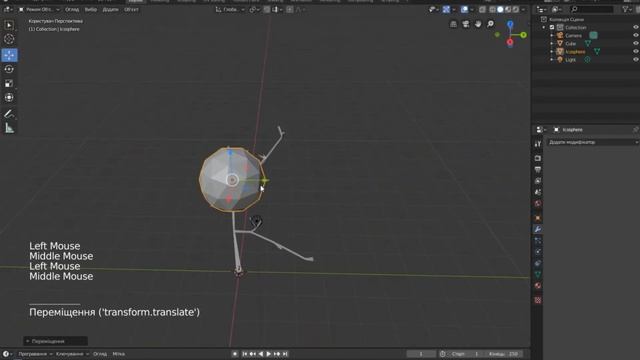Open the View Layer properties tab
This screenshot has width=640, height=360.
(x=538, y=181)
